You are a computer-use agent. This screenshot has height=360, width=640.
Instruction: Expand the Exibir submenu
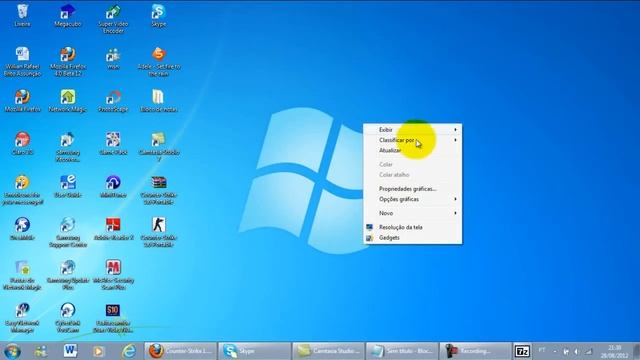pos(413,130)
